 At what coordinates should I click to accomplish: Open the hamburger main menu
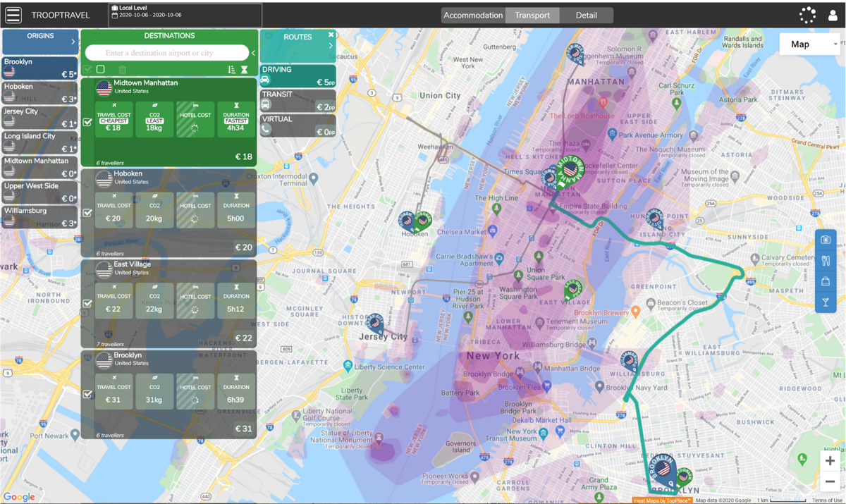click(13, 15)
